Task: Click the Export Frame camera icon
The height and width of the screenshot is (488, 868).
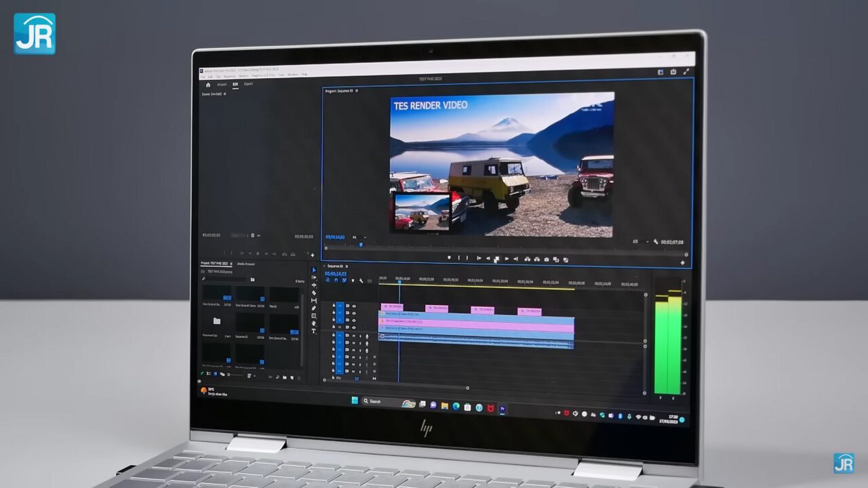Action: pyautogui.click(x=547, y=259)
